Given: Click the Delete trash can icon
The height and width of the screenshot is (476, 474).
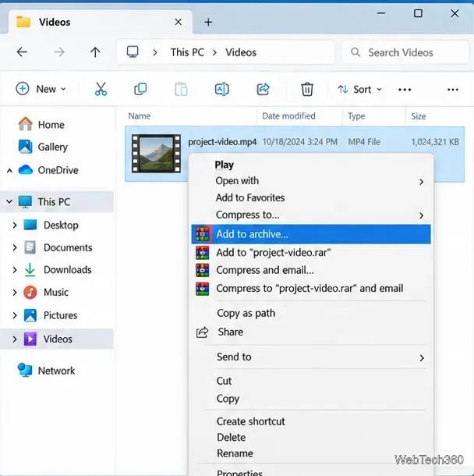Looking at the screenshot, I should (x=307, y=89).
